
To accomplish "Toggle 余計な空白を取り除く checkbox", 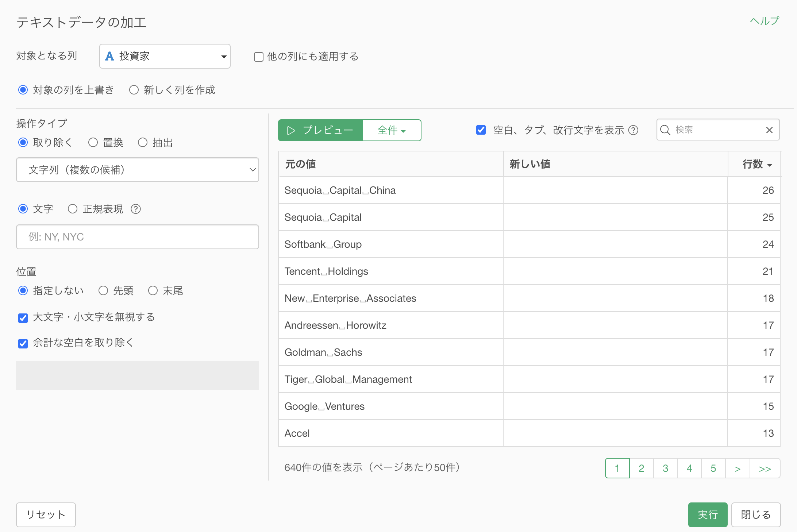I will (23, 344).
